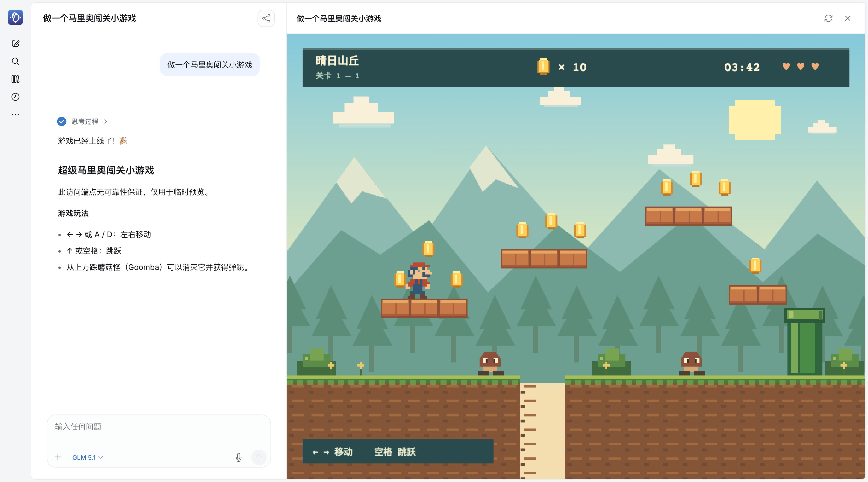Click the timer 03:42 in the HUD
Image resolution: width=868 pixels, height=482 pixels.
[x=742, y=67]
